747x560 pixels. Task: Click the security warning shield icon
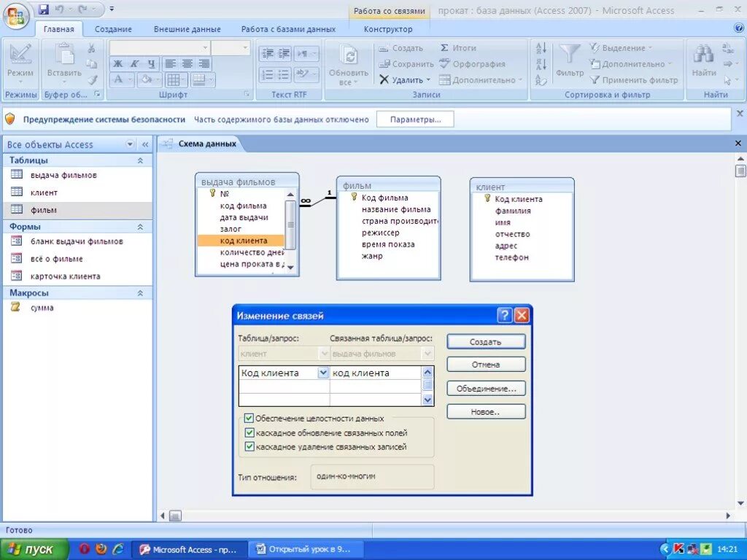tap(10, 119)
